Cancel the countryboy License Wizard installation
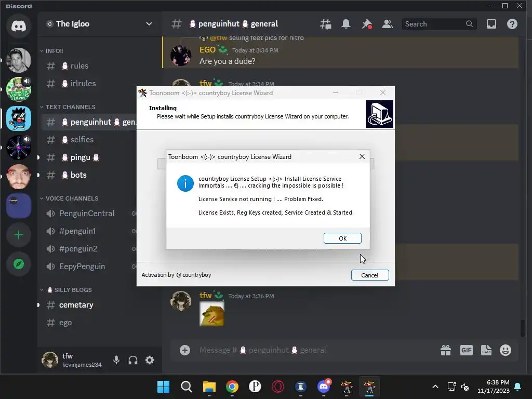 tap(370, 275)
